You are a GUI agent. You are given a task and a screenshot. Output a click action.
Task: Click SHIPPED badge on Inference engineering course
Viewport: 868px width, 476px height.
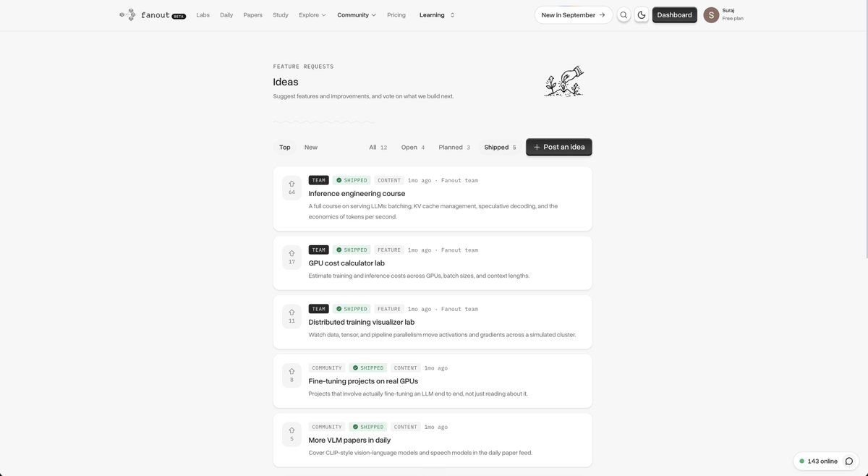tap(352, 180)
